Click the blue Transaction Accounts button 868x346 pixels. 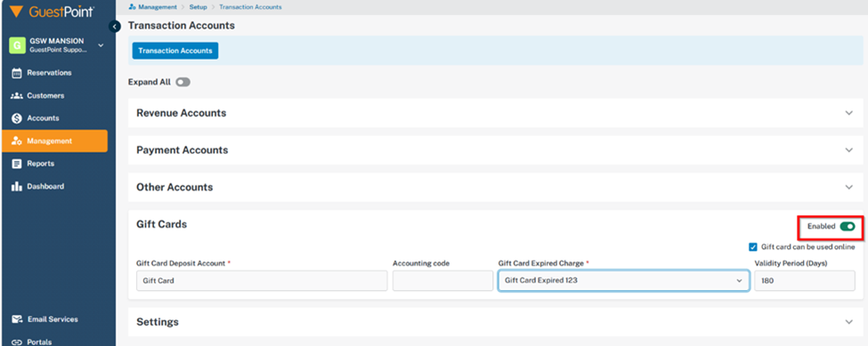tap(174, 51)
